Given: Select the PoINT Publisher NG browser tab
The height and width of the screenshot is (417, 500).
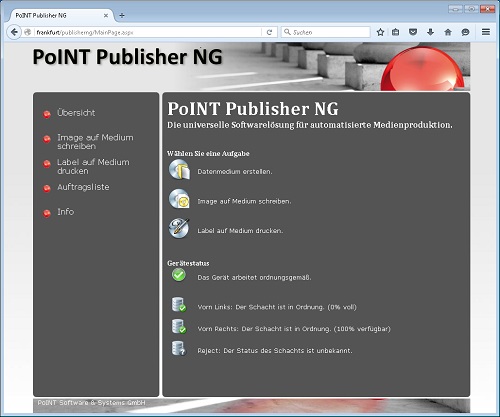Looking at the screenshot, I should [x=61, y=15].
